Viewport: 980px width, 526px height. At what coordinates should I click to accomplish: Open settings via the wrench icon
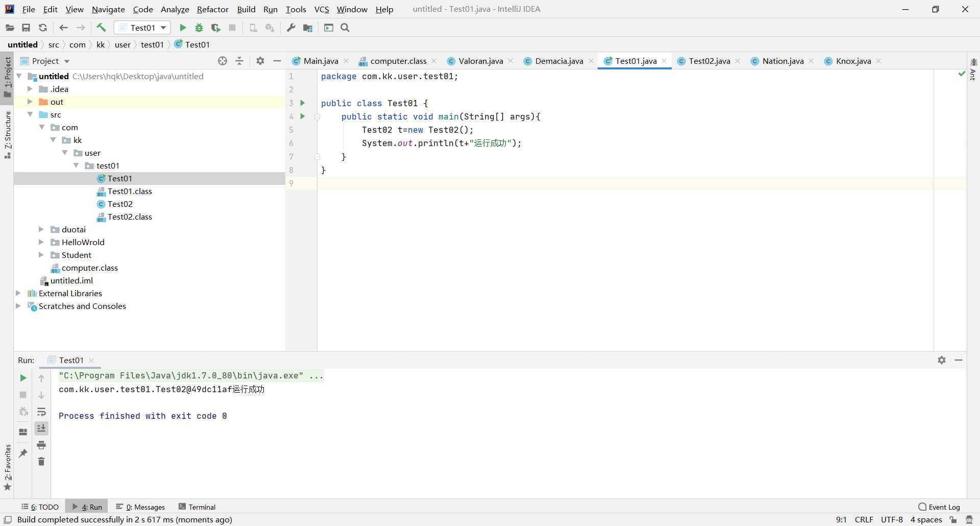tap(291, 28)
